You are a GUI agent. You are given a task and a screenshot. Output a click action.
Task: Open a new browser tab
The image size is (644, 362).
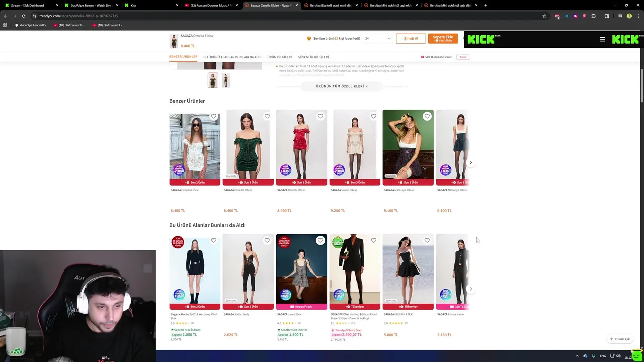tap(485, 5)
